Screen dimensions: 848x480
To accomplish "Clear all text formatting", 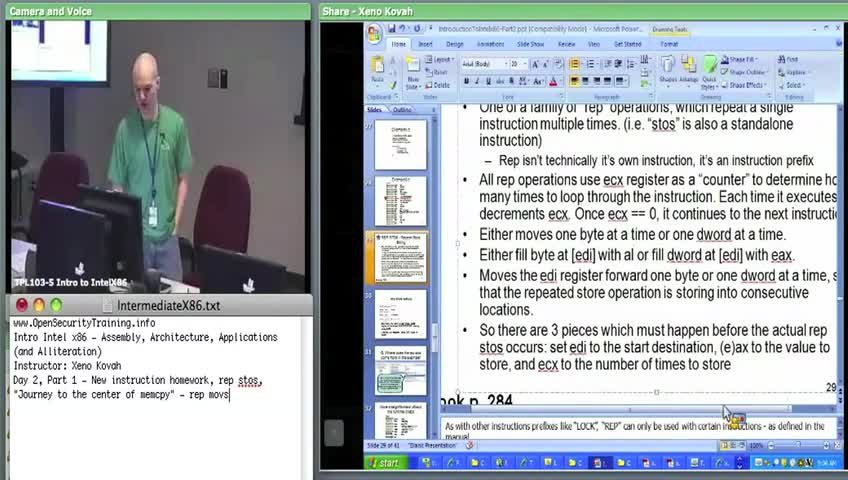I will [x=558, y=64].
